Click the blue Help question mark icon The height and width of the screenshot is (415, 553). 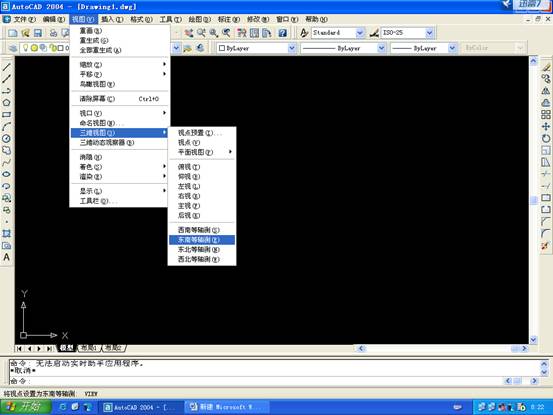pyautogui.click(x=282, y=33)
